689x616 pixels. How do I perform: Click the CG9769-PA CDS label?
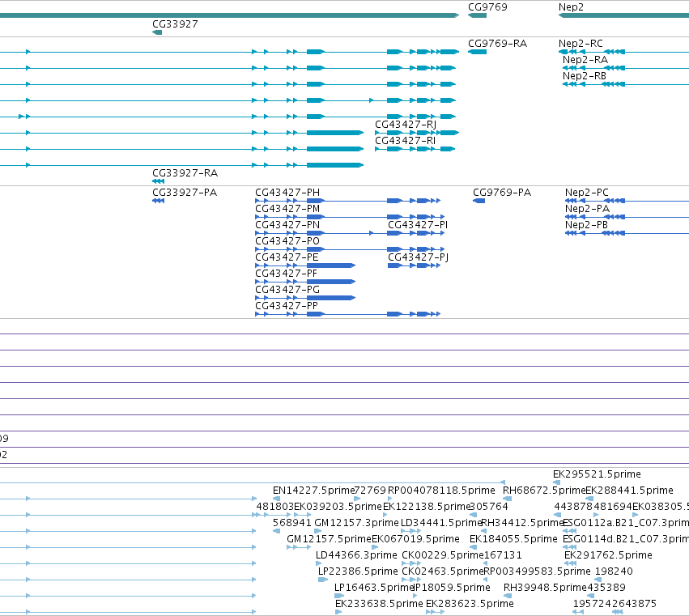[502, 193]
